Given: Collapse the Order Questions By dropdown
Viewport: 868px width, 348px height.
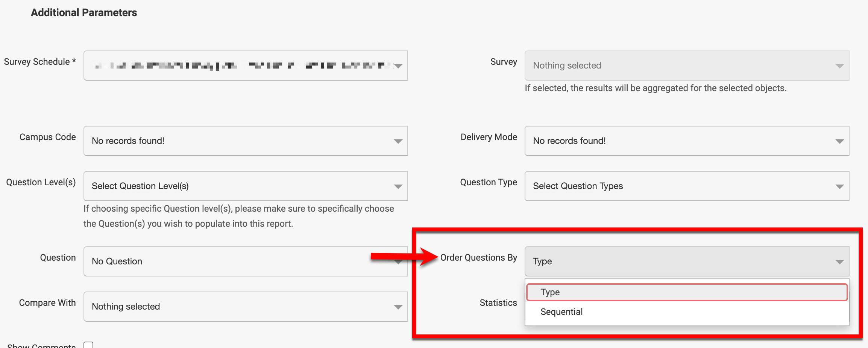Looking at the screenshot, I should 681,261.
